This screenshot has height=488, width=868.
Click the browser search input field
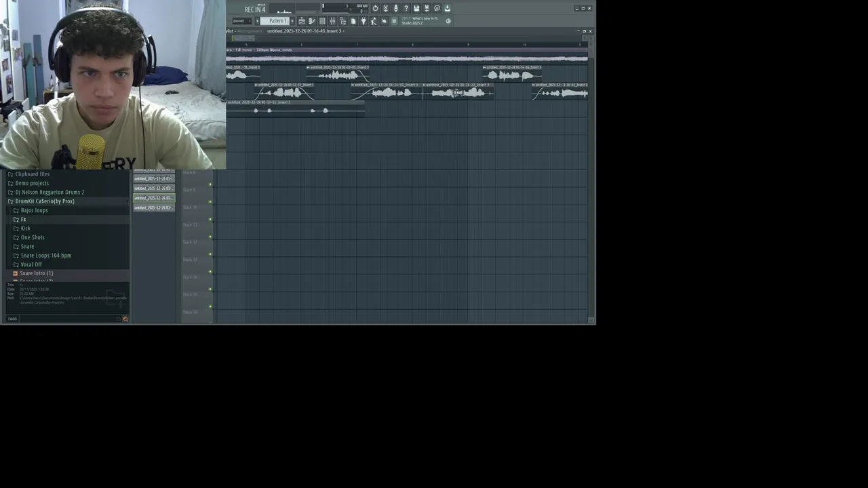click(x=70, y=319)
